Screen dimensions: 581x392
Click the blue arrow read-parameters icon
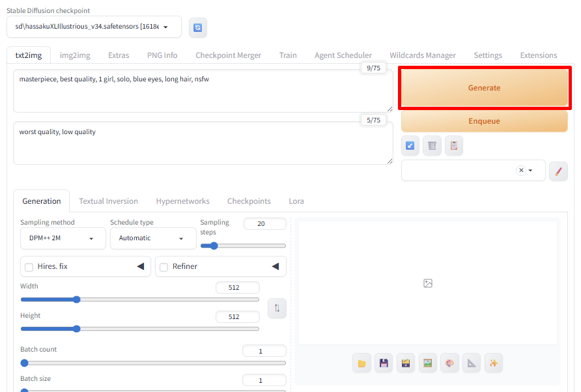click(x=410, y=146)
